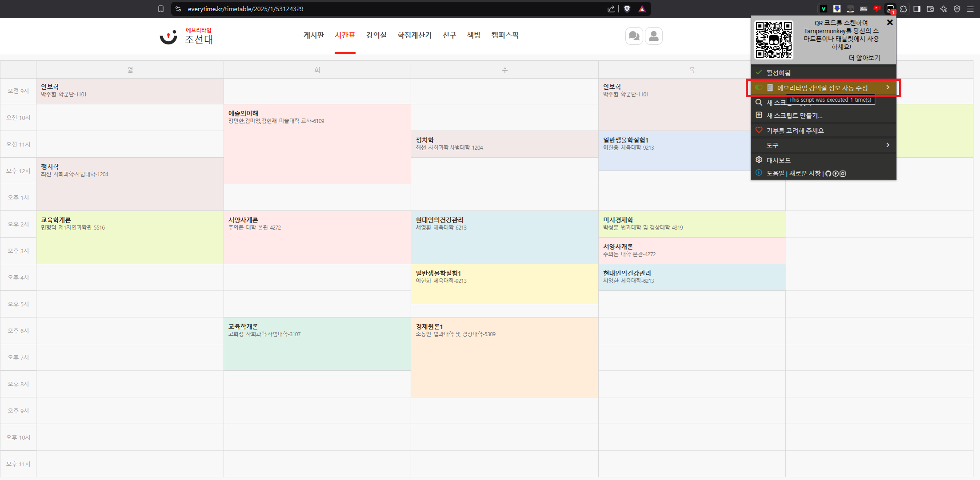Viewport: 980px width, 480px height.
Task: Expand the 에브리타임 강의실 script submenu chevron
Action: pyautogui.click(x=888, y=87)
